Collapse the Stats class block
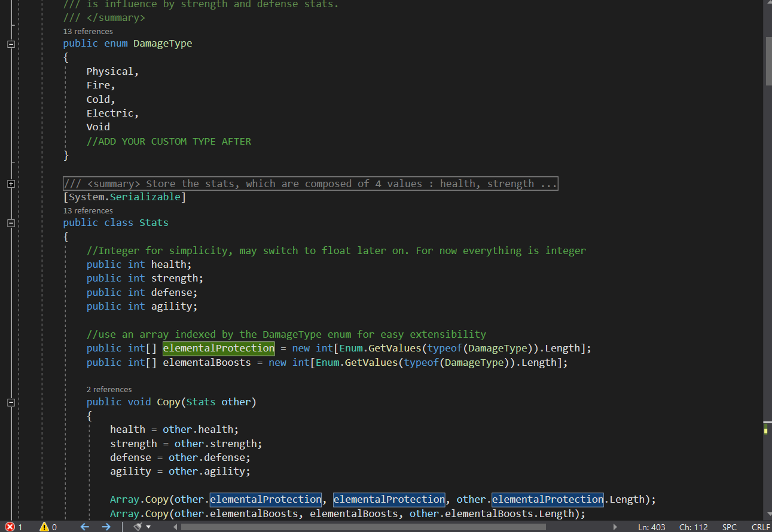The width and height of the screenshot is (772, 532). pos(11,223)
